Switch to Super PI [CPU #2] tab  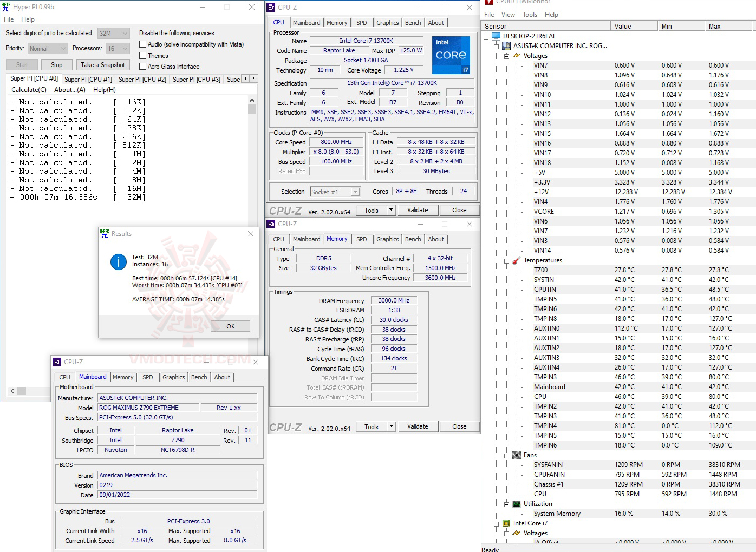click(142, 80)
